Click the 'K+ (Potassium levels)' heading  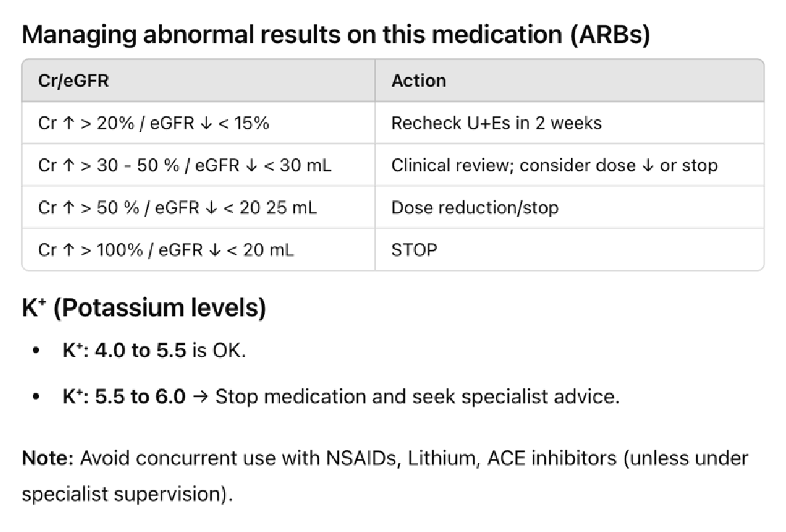(143, 308)
